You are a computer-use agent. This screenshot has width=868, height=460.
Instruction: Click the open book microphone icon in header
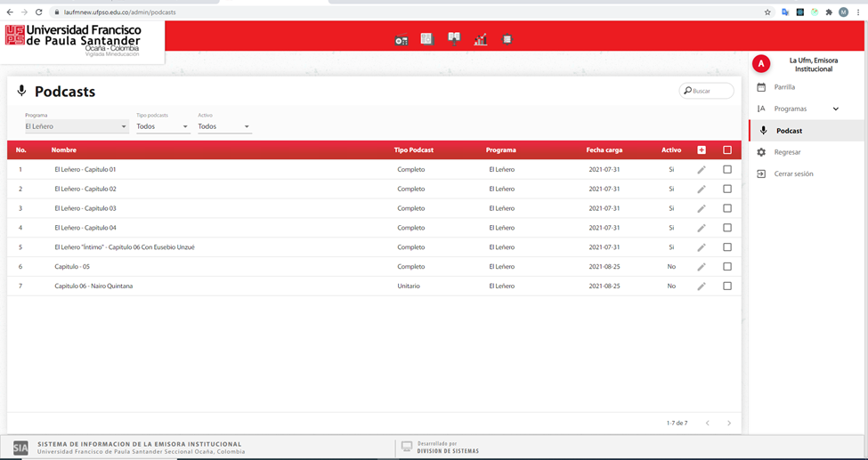tap(454, 38)
